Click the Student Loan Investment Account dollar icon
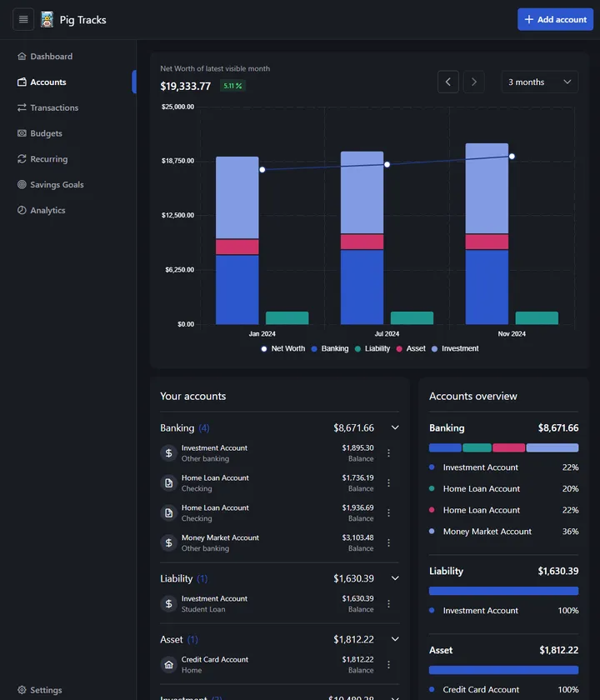 click(x=169, y=603)
